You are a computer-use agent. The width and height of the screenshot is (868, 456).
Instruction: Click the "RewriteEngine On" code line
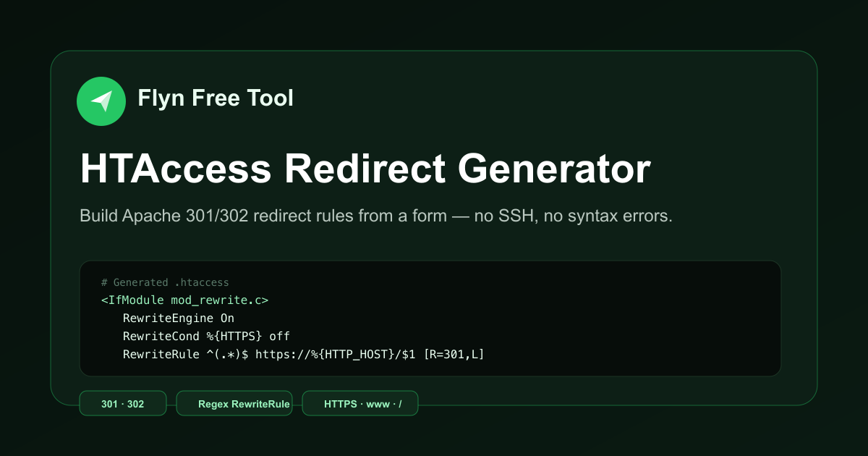tap(179, 318)
